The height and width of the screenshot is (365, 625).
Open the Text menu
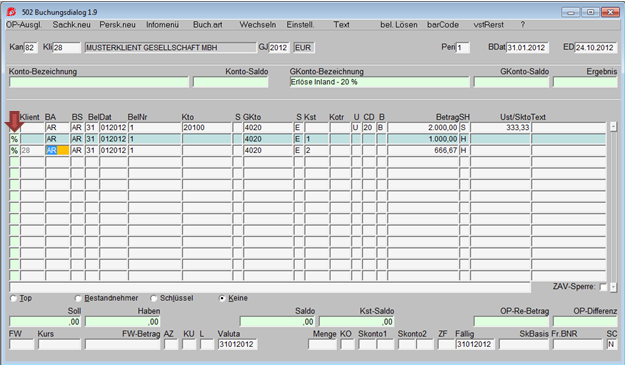[342, 25]
